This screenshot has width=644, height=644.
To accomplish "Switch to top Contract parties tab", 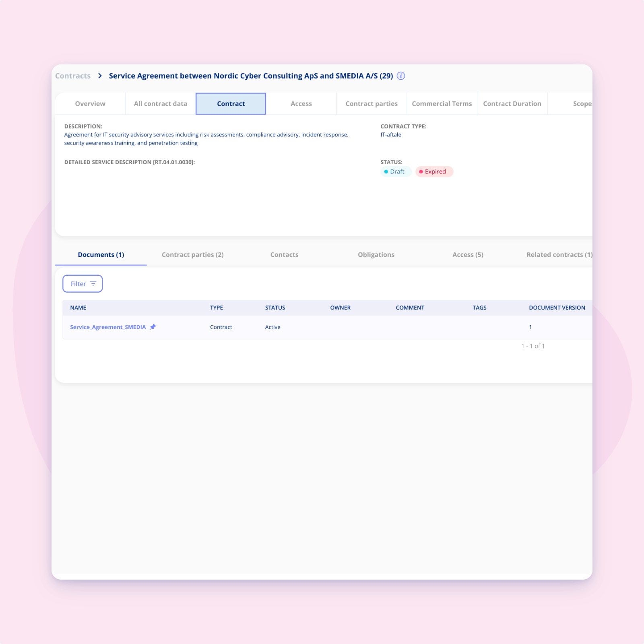I will (x=372, y=103).
